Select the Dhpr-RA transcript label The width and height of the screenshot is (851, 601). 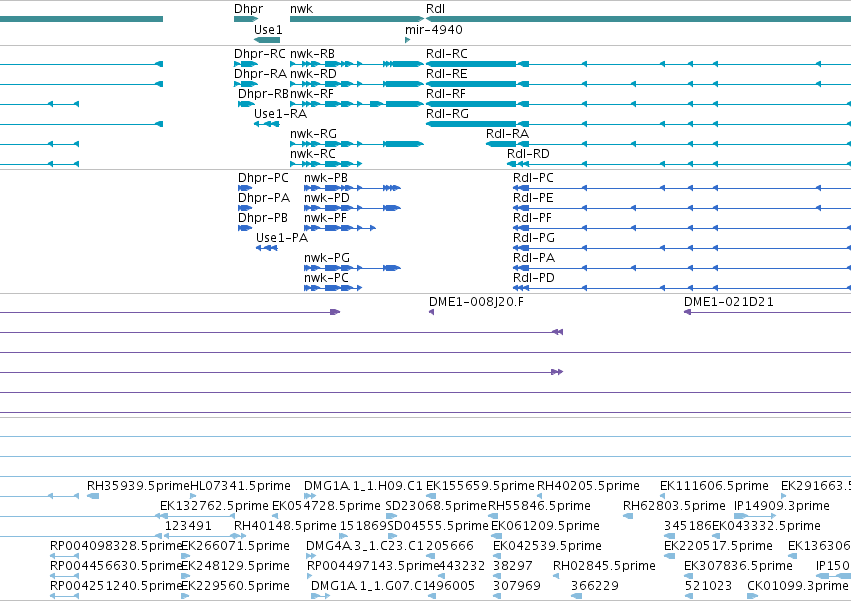260,74
